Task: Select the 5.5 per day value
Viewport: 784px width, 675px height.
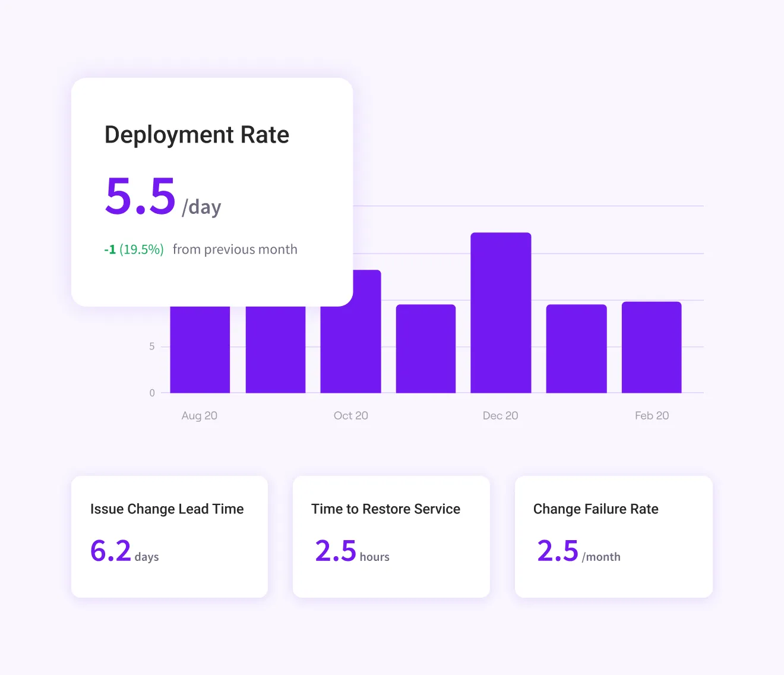Action: 141,196
